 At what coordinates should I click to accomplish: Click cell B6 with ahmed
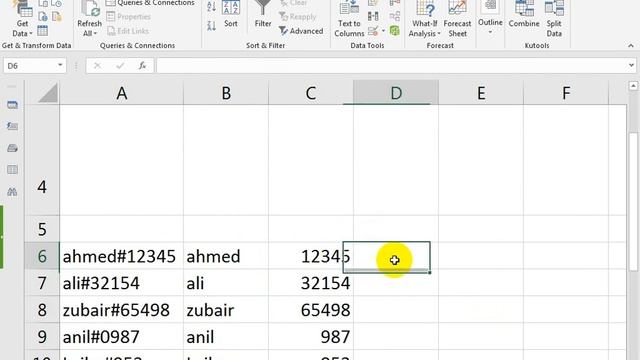[x=226, y=256]
